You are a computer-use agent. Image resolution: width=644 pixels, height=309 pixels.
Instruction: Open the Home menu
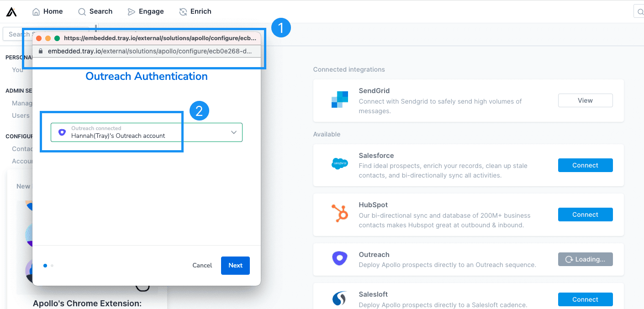[x=48, y=11]
